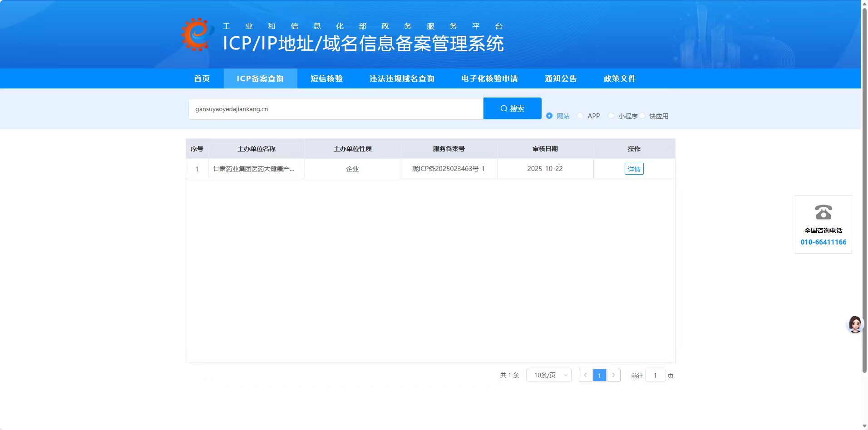Click the domain search input field
The height and width of the screenshot is (430, 868).
click(336, 109)
